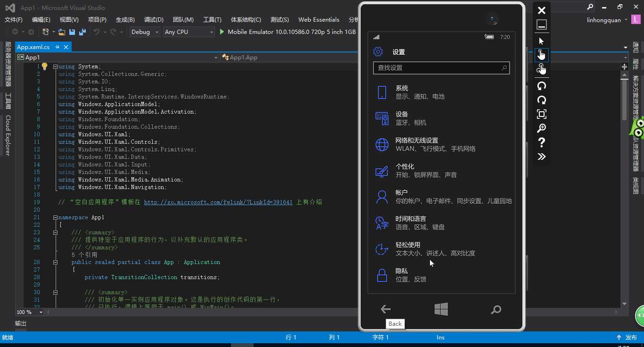Open the App1 project scope dropdown

(117, 58)
